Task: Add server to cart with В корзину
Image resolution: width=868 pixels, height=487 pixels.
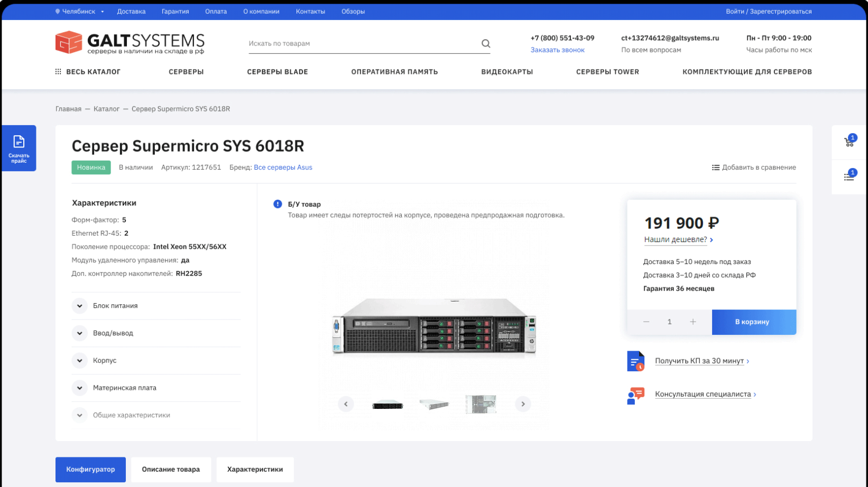Action: [x=754, y=322]
